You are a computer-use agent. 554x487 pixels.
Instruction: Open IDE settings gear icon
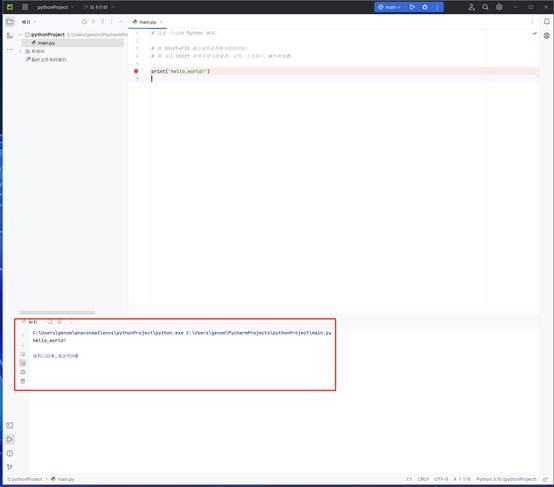click(499, 7)
